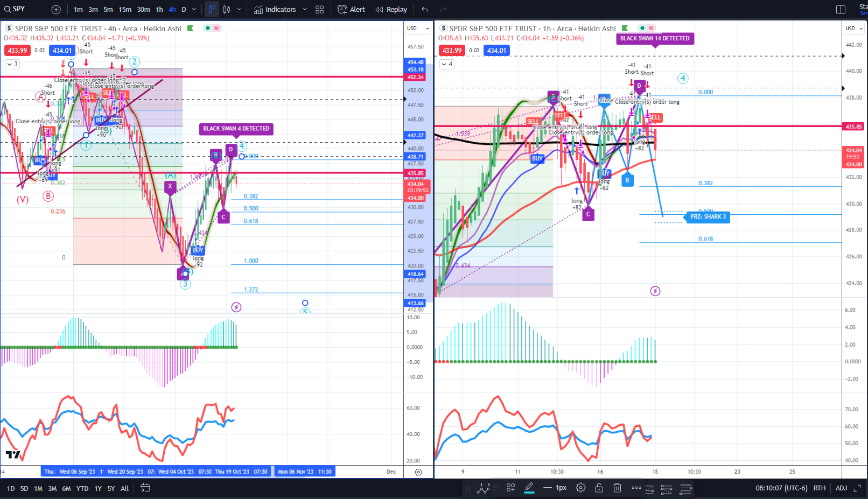The width and height of the screenshot is (868, 499).
Task: Expand the timeframe interval dropdown
Action: pyautogui.click(x=194, y=10)
